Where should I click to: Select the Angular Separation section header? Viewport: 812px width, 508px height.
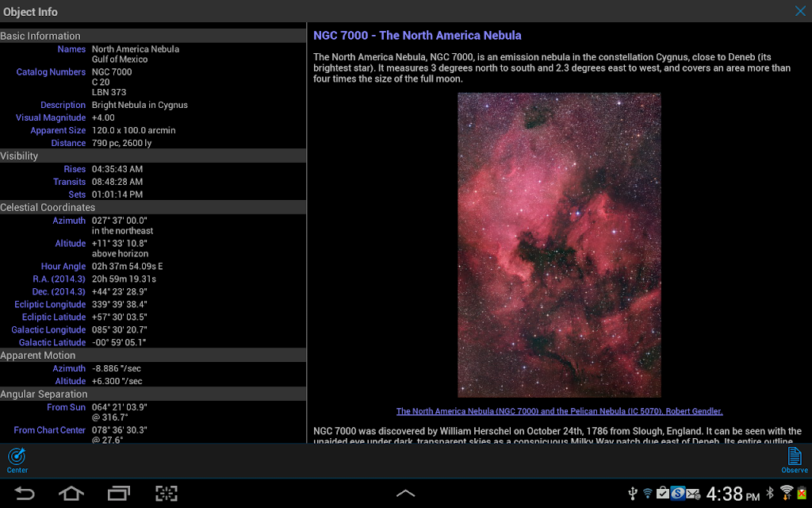(153, 394)
